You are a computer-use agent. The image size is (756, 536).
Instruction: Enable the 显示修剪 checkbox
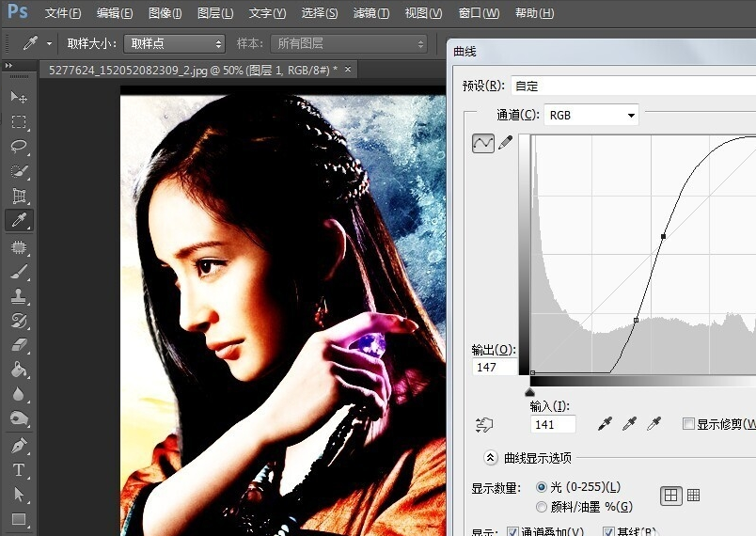point(688,424)
